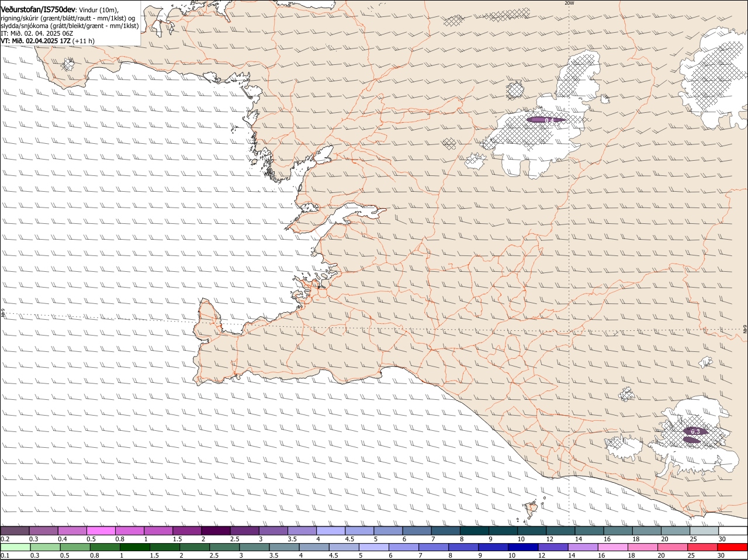Pick the blue-violet 7 rain-scale swatch

tap(434, 547)
